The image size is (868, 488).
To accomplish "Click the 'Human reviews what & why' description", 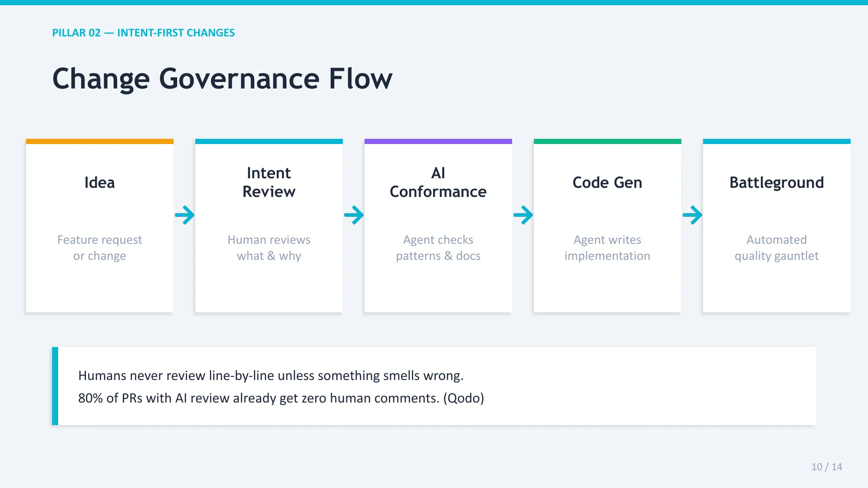I will (x=269, y=248).
